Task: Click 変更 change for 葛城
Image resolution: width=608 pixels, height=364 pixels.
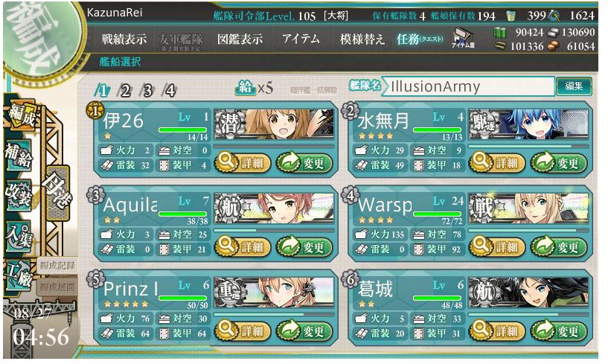Action: [x=558, y=331]
